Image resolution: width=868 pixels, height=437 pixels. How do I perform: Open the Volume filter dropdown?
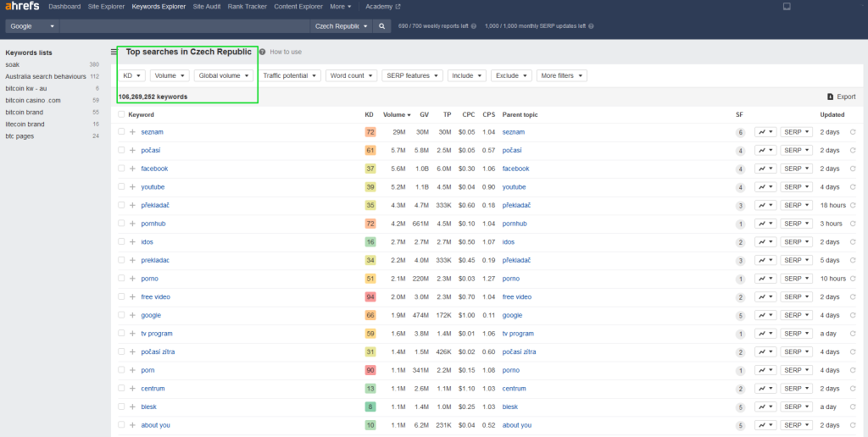[x=170, y=75]
